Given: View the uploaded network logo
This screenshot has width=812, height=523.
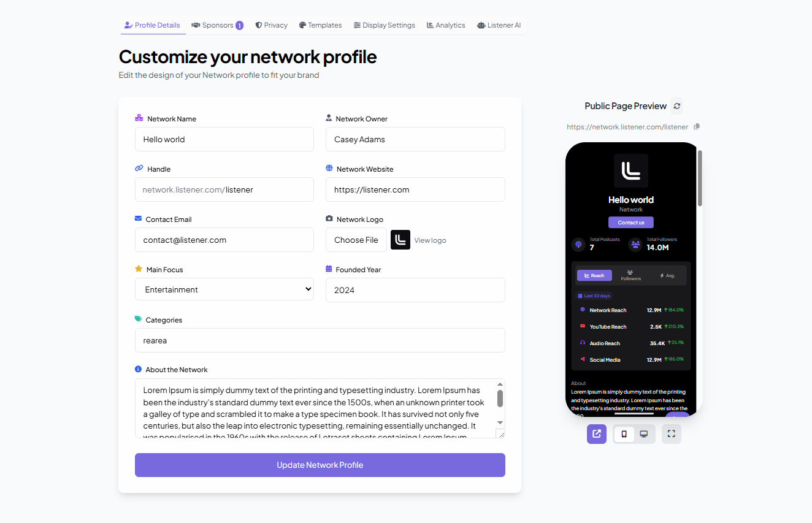Looking at the screenshot, I should tap(430, 240).
